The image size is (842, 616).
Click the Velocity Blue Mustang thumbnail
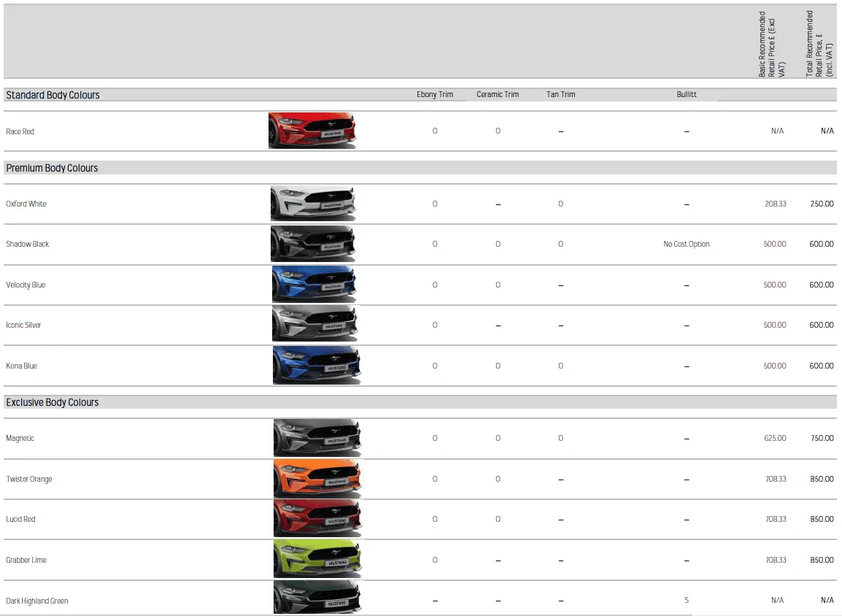click(314, 284)
